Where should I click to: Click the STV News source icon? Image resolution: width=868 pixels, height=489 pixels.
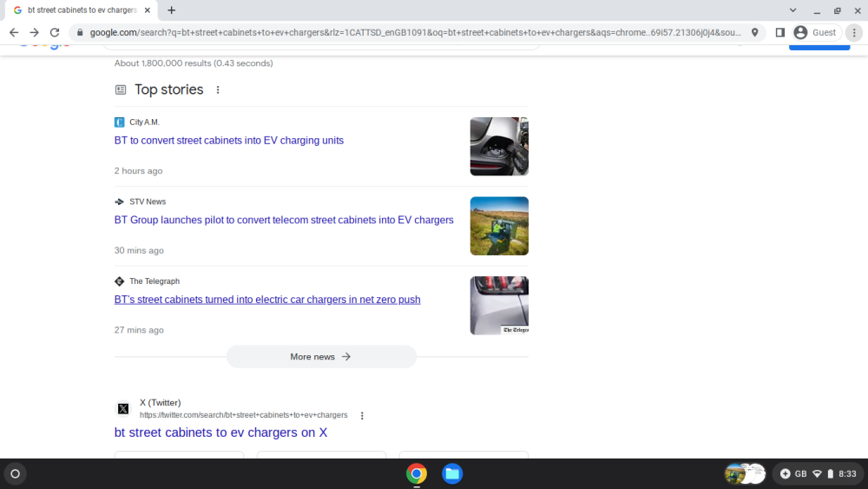(120, 202)
